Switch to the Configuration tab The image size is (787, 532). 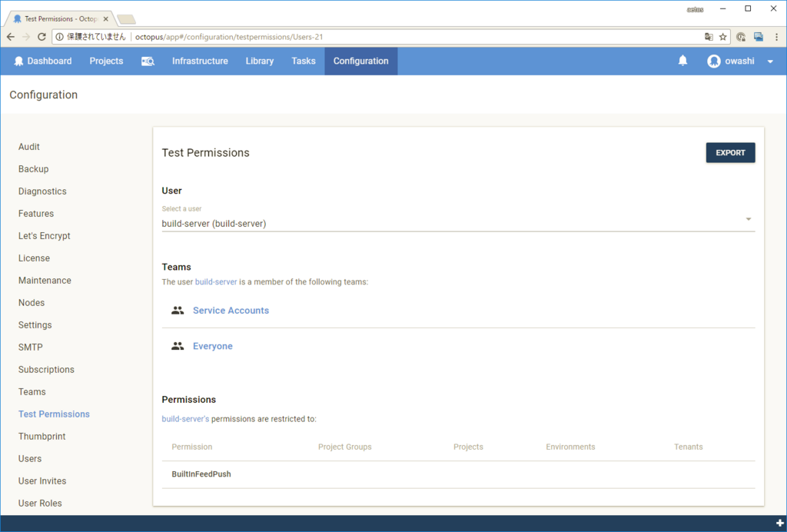coord(360,60)
